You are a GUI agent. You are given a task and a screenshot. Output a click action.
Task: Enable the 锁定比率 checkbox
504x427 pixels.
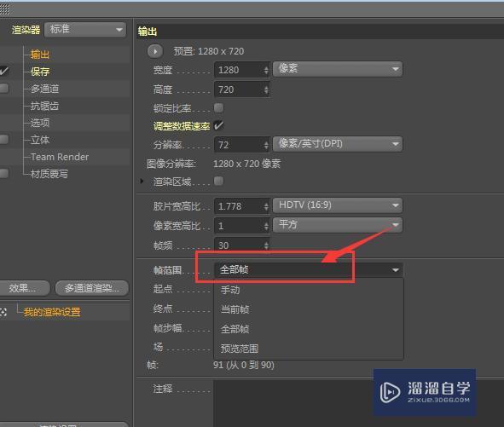pyautogui.click(x=218, y=107)
